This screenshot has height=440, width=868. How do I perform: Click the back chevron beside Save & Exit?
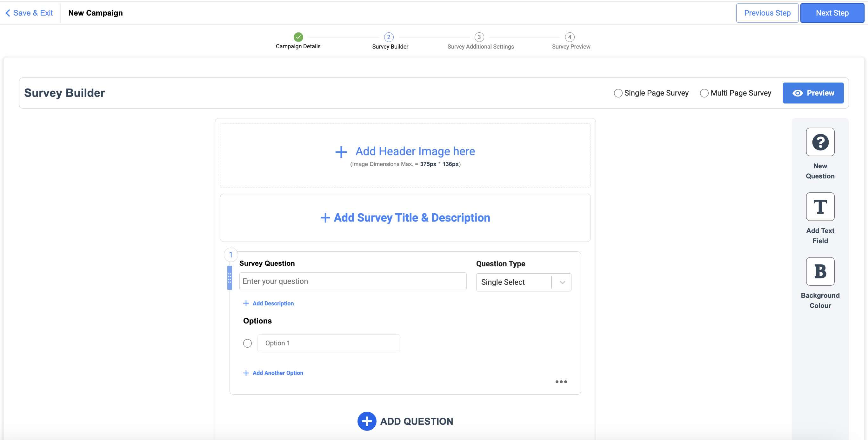[x=7, y=12]
